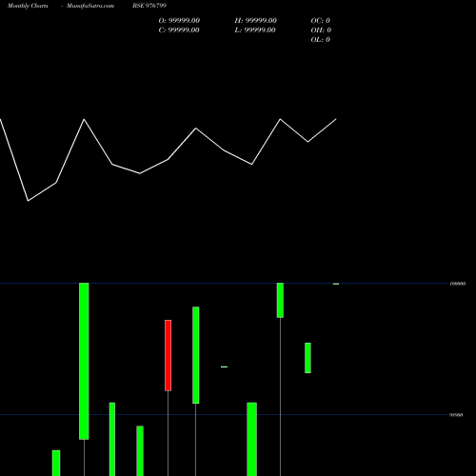Select the 'BSE 976799' symbol text
476x476 pixels.
(149, 6)
